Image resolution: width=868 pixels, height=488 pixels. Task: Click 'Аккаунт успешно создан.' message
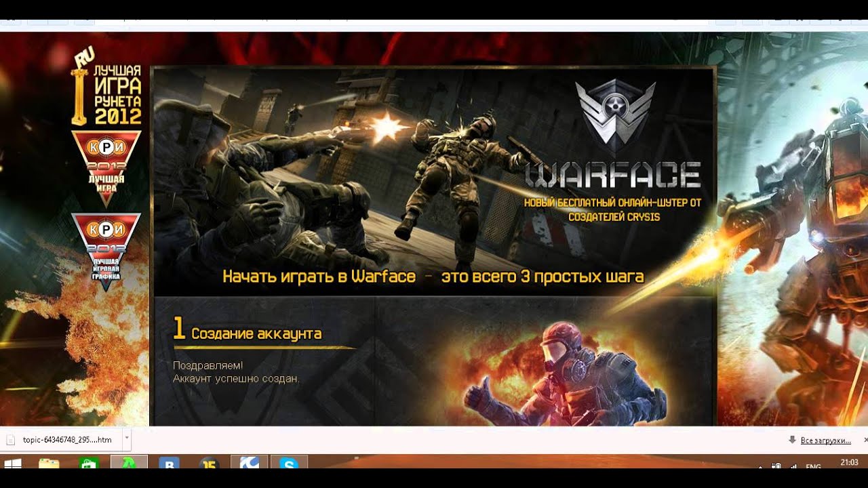pyautogui.click(x=236, y=378)
